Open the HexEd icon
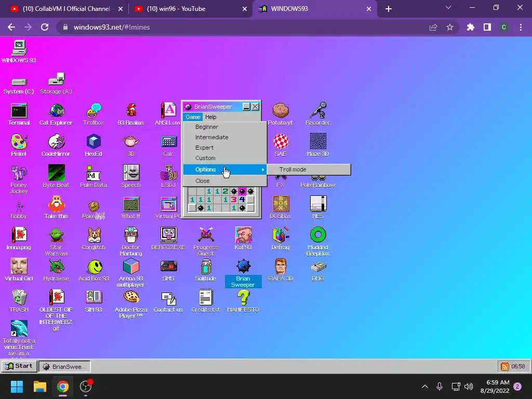532x399 pixels. coord(94,145)
